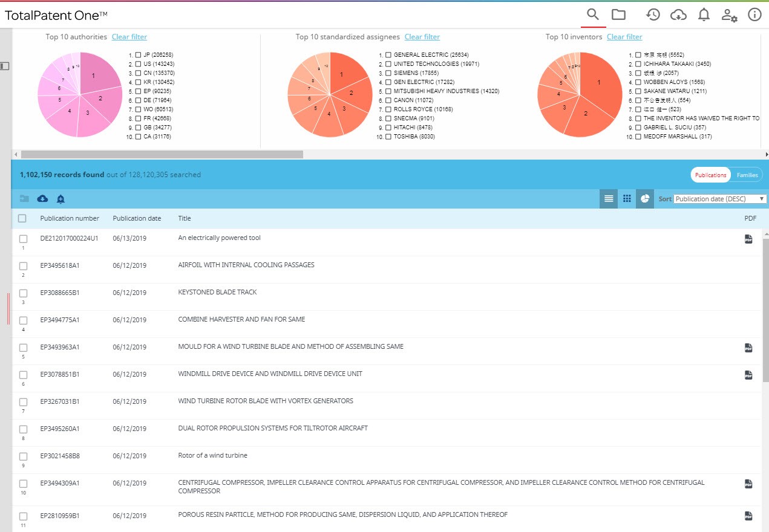Tick the SIEMENS assignee checkbox

pos(388,73)
